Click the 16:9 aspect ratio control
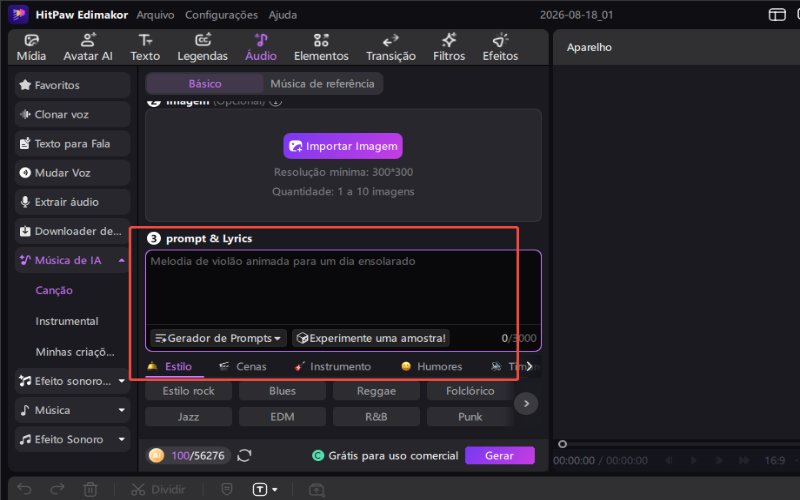800x500 pixels. (774, 460)
